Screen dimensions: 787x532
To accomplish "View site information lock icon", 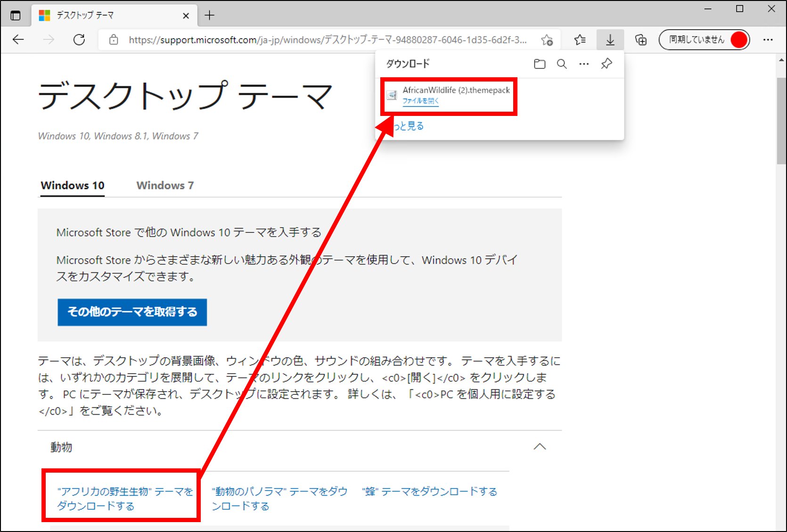I will click(114, 40).
